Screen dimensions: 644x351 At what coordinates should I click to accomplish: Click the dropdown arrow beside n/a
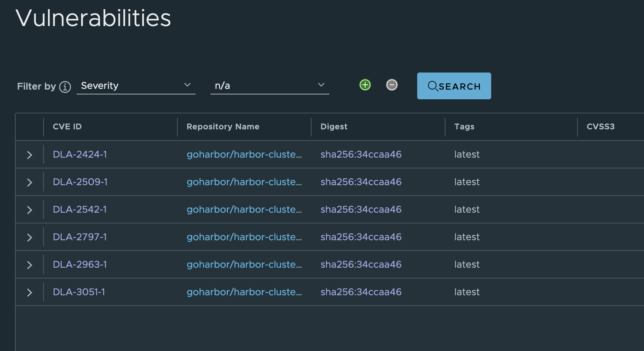pos(321,85)
